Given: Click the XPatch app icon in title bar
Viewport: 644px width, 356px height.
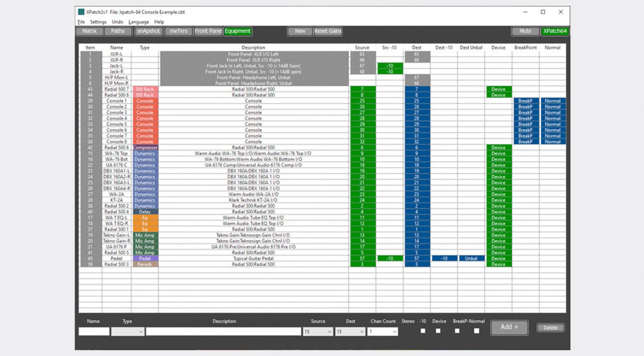Looking at the screenshot, I should pyautogui.click(x=81, y=12).
